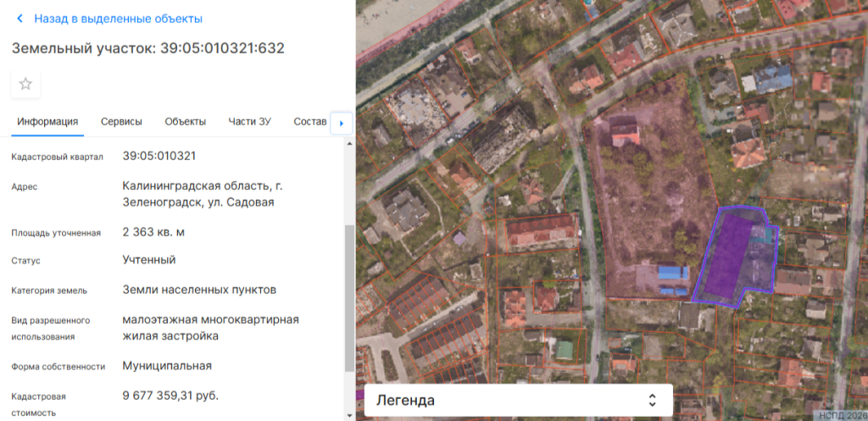
Task: Click the back chevron arrow icon
Action: [x=20, y=19]
